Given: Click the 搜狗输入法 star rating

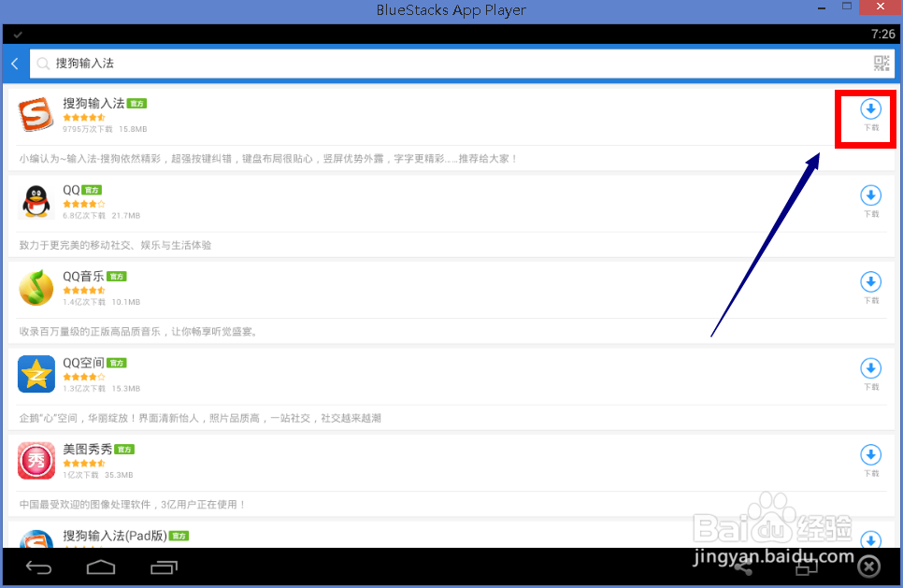Looking at the screenshot, I should click(x=83, y=118).
